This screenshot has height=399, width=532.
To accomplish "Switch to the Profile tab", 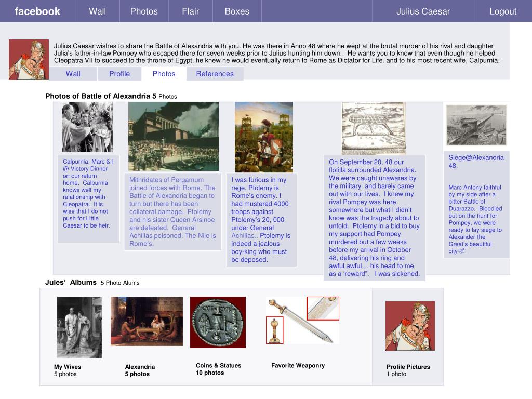I will (119, 74).
